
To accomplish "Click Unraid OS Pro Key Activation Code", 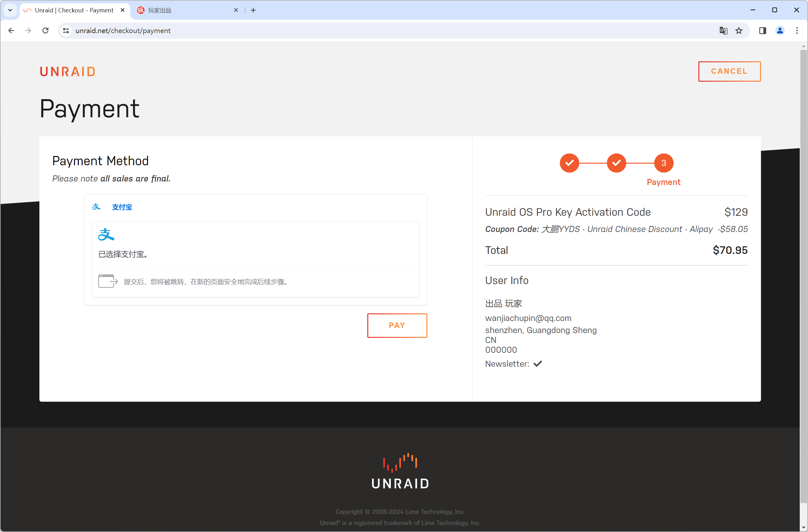I will 568,212.
